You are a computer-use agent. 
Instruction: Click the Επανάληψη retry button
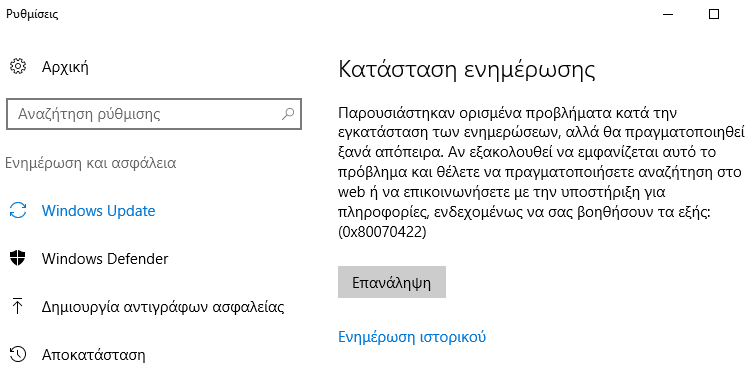pos(392,282)
